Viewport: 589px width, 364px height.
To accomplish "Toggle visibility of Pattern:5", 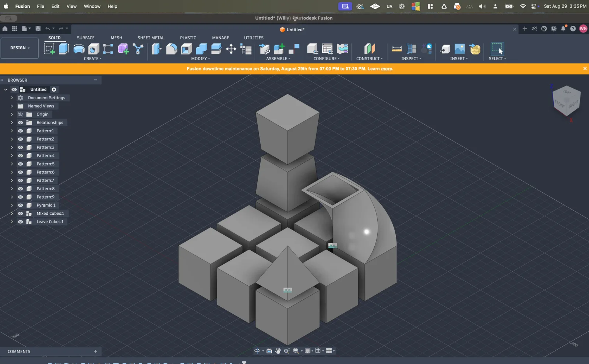I will point(20,164).
